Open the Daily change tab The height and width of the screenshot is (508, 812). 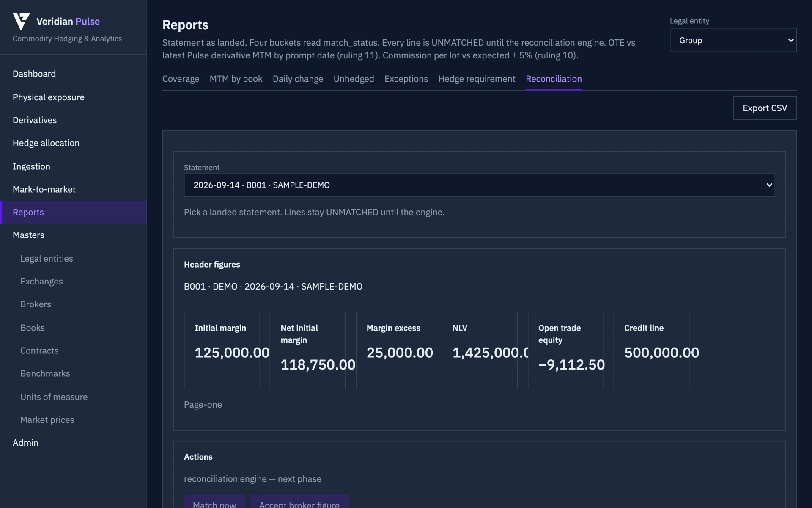[x=298, y=79]
